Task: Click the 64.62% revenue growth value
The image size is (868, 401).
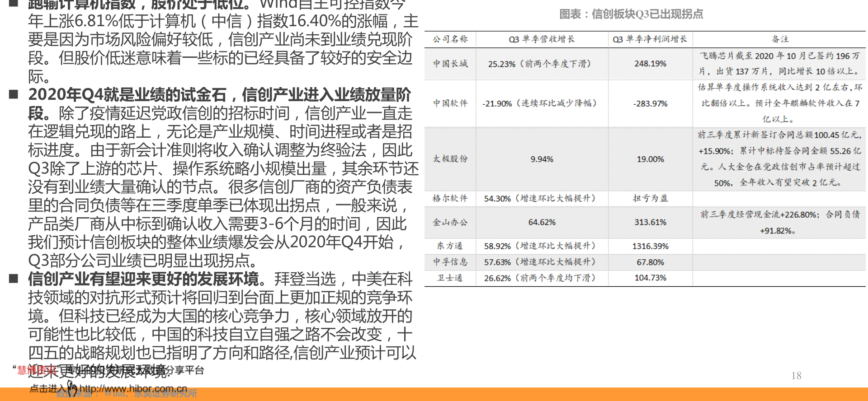Action: point(542,222)
